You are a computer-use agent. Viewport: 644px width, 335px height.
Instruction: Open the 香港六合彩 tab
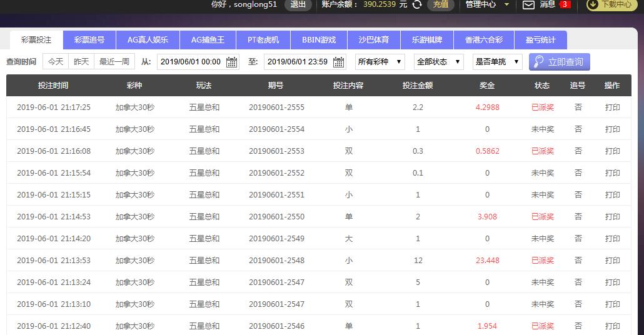484,40
